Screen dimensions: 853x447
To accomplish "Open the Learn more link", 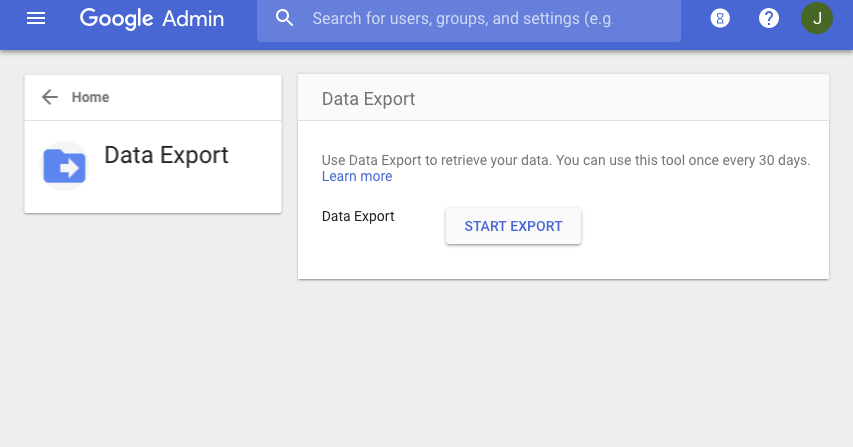I will click(x=357, y=177).
